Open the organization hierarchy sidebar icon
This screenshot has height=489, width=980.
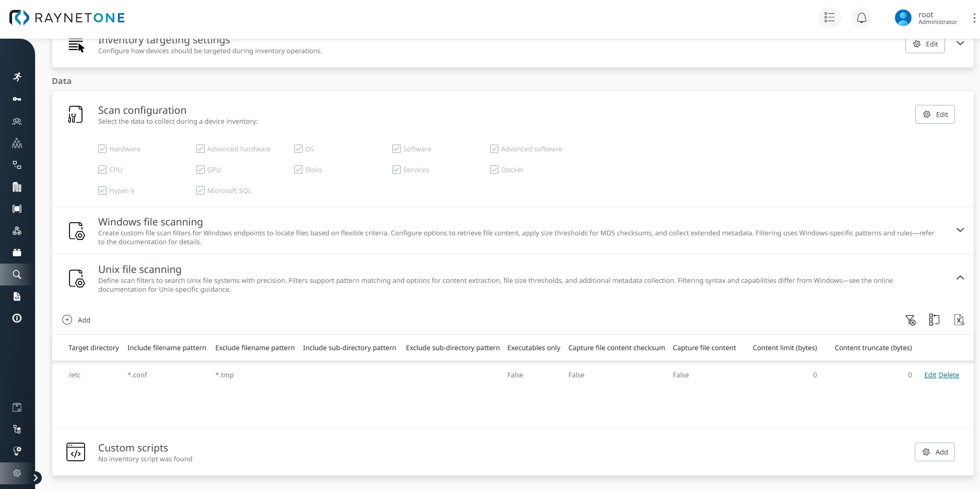[17, 143]
